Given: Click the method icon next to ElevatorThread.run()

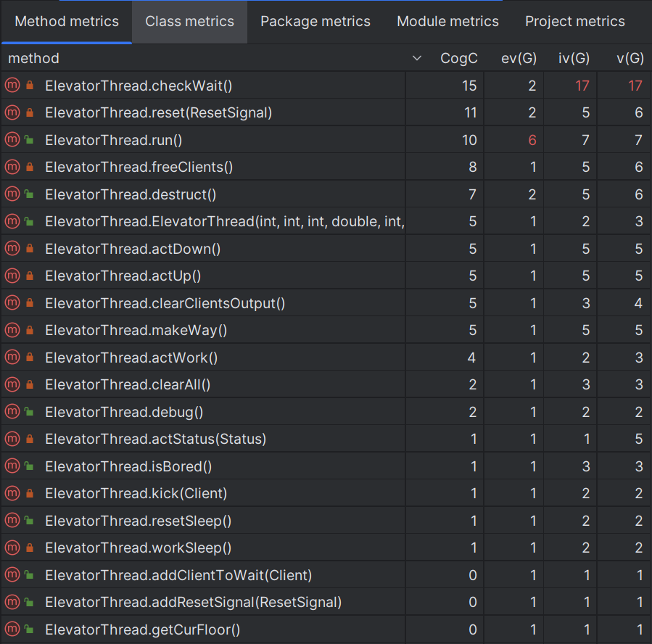Looking at the screenshot, I should tap(11, 139).
